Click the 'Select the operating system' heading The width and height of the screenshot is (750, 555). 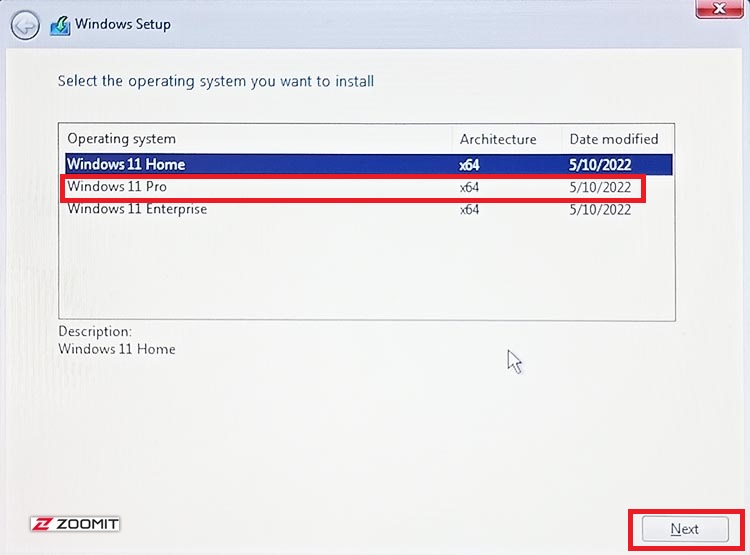point(216,81)
